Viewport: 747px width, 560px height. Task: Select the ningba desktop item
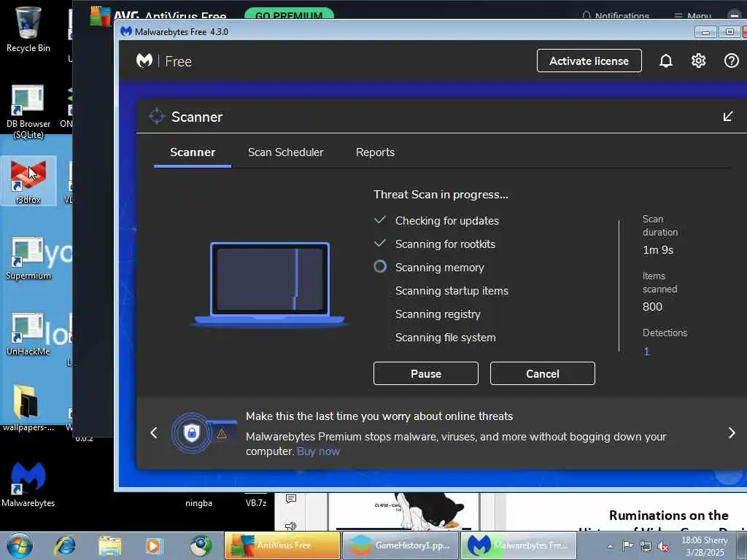[x=198, y=503]
